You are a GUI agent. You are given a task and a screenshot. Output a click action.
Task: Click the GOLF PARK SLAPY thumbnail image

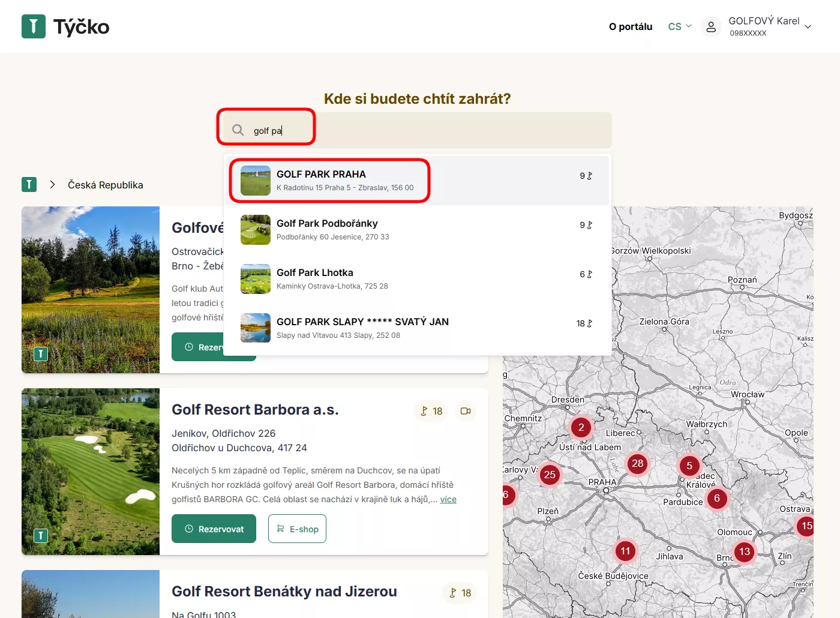coord(256,328)
